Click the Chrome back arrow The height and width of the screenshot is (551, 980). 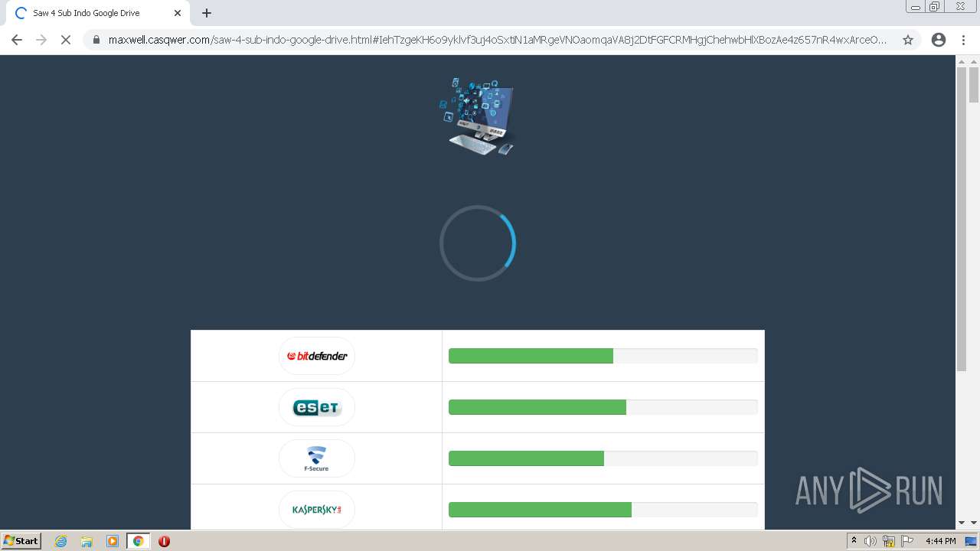[x=17, y=40]
